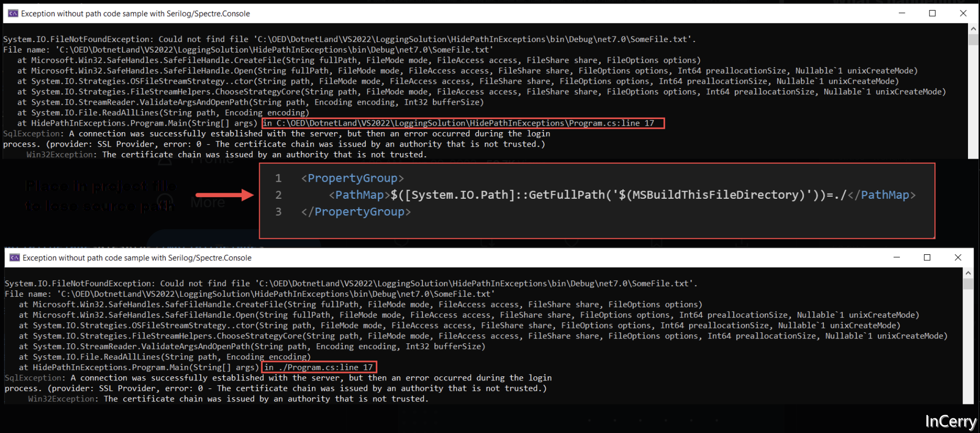Click the 'File name:' line in bottom console
This screenshot has height=433, width=980.
(250, 294)
